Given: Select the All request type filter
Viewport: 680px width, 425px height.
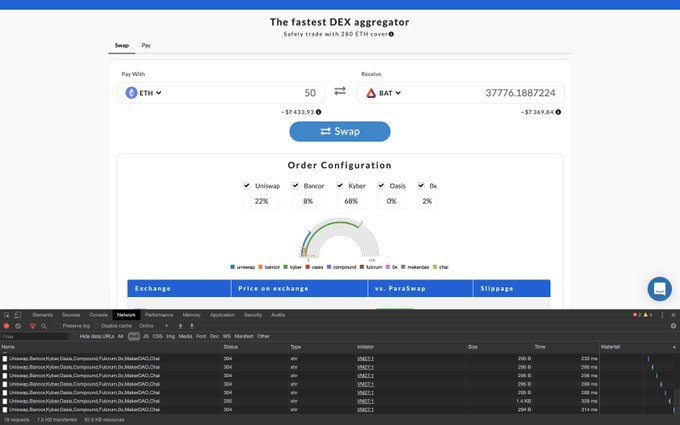Looking at the screenshot, I should click(121, 336).
